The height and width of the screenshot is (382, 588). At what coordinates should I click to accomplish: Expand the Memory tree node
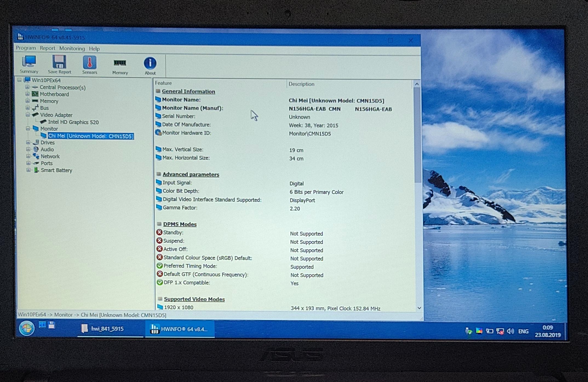click(x=27, y=101)
